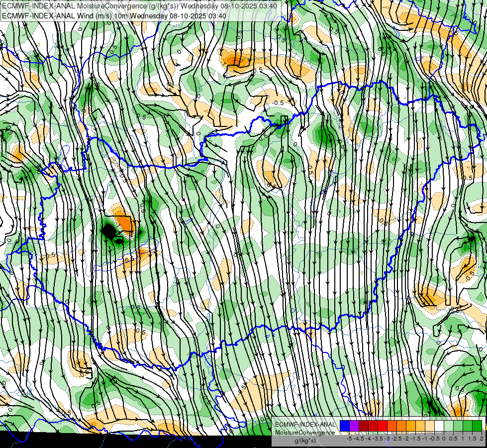Image resolution: width=487 pixels, height=448 pixels.
Task: Pick the pale peach swatch between -1 and -0.5
Action: coord(430,426)
